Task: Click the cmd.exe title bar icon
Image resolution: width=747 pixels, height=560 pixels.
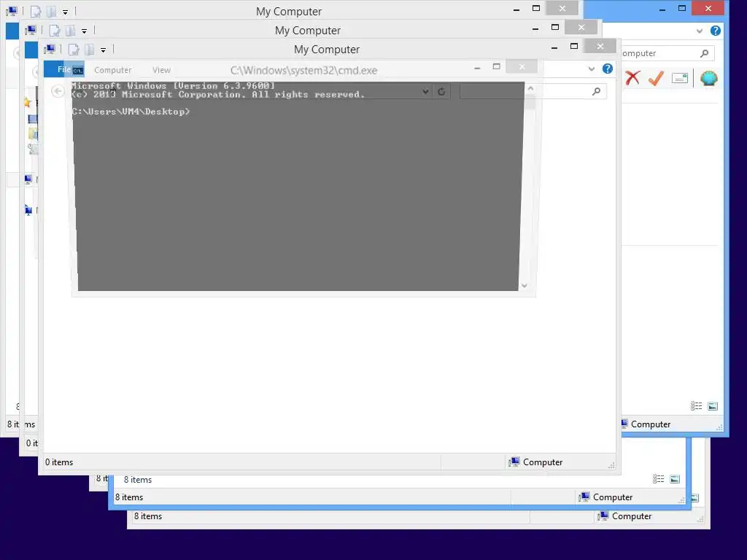Action: (77, 71)
